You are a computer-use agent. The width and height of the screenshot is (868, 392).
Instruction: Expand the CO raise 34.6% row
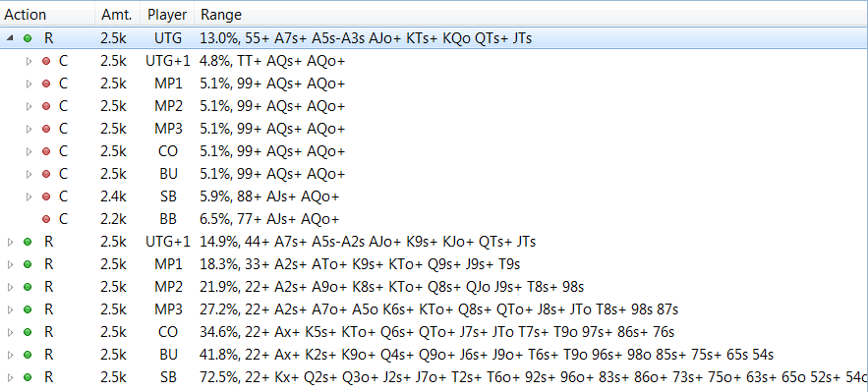[x=10, y=333]
